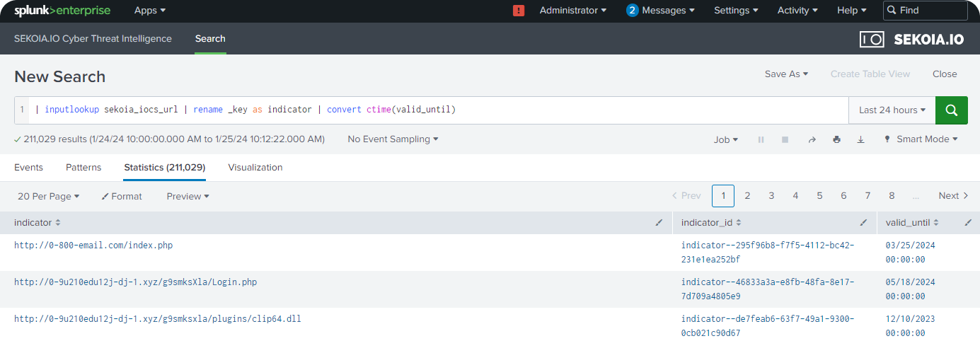Open the Administrator menu
This screenshot has height=341, width=980.
coord(573,11)
